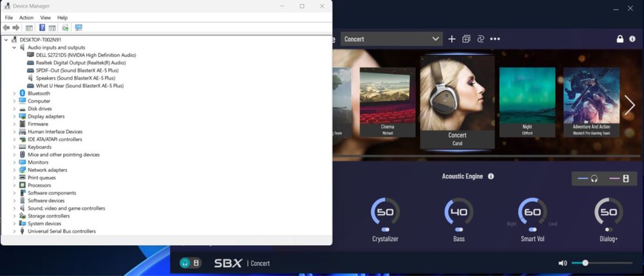Expand the System devices node
Viewport: 644px width, 276px height.
(x=14, y=223)
